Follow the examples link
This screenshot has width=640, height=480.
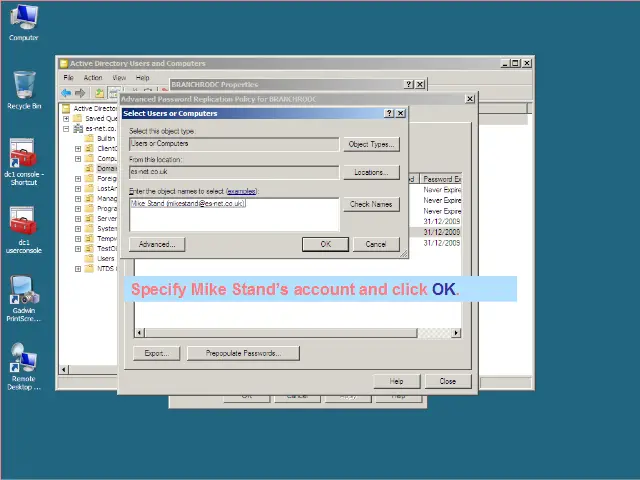pos(241,190)
